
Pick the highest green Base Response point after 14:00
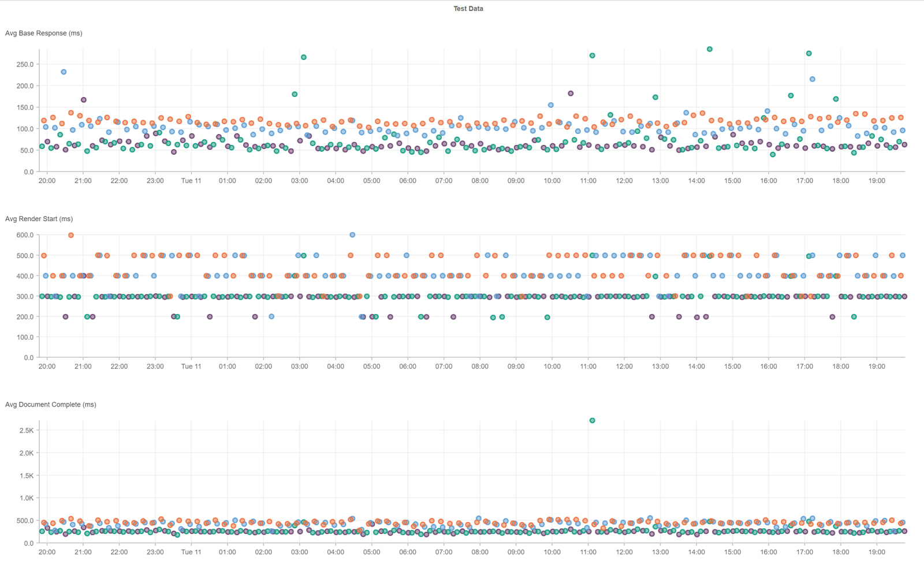710,50
